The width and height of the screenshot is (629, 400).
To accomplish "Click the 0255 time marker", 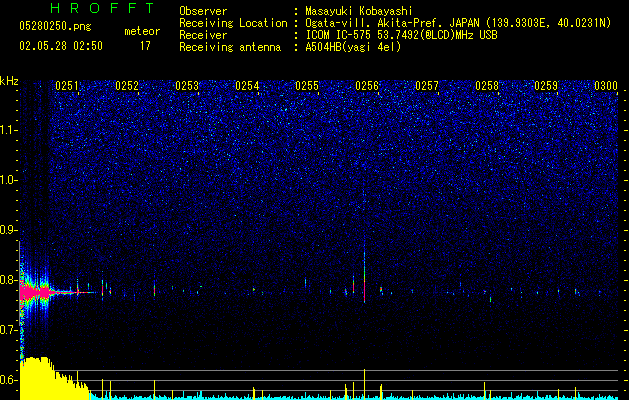I will [307, 86].
